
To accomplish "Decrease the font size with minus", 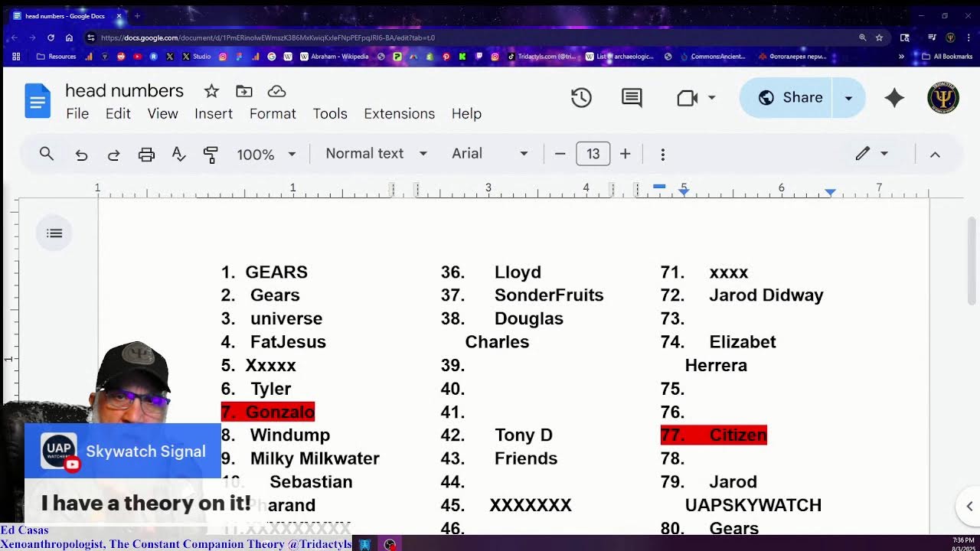I will (x=560, y=154).
